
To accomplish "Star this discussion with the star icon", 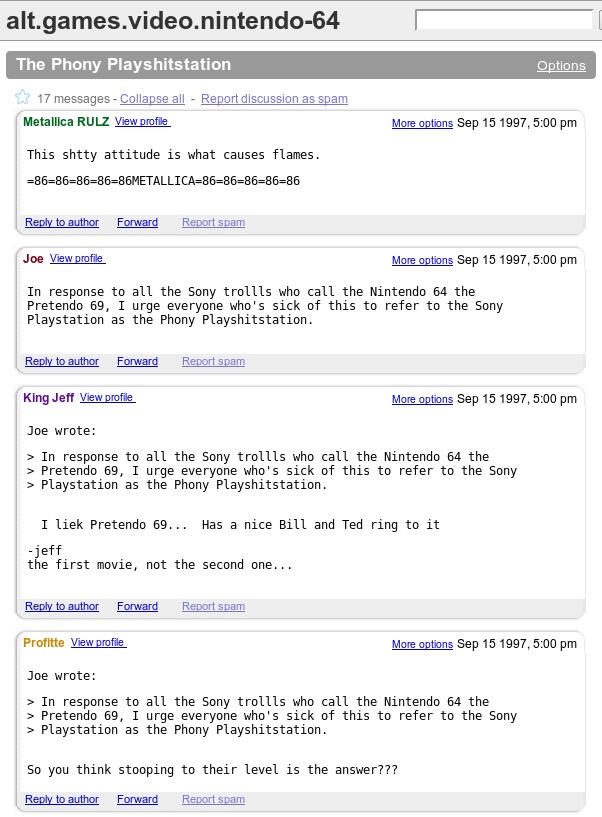I will click(x=22, y=97).
